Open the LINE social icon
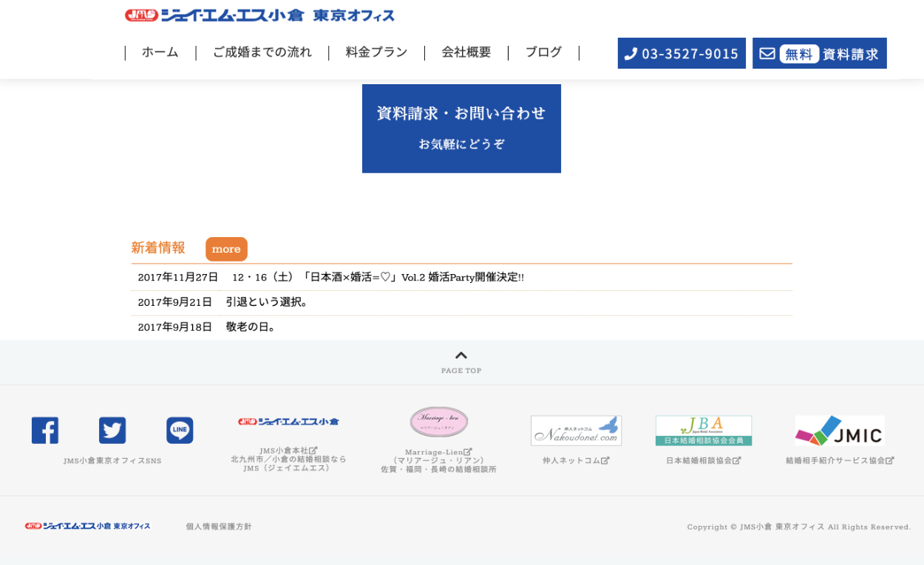 point(180,431)
